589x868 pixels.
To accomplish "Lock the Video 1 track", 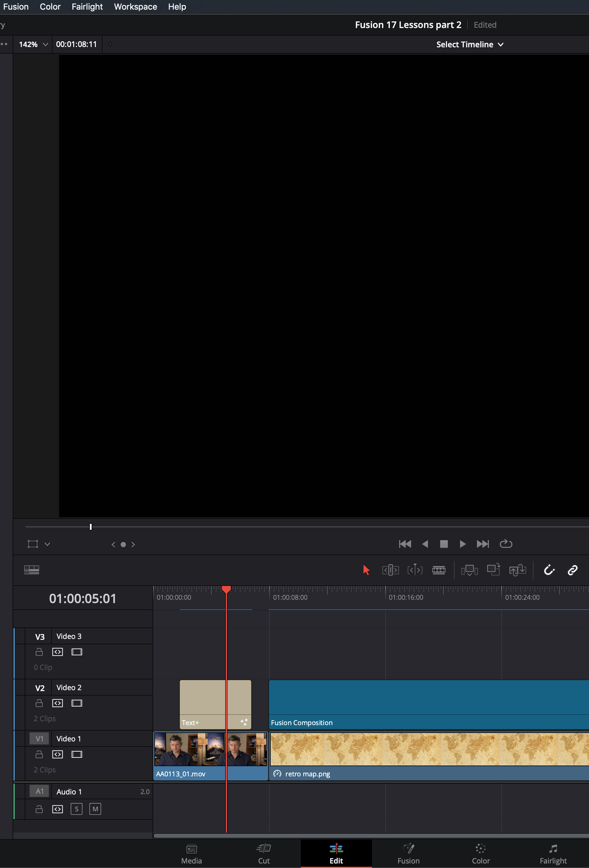I will coord(39,754).
